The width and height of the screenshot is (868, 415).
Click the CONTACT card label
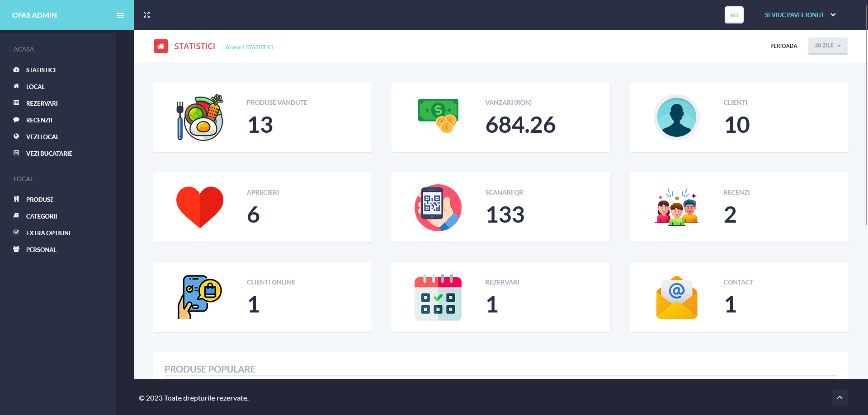pos(738,282)
